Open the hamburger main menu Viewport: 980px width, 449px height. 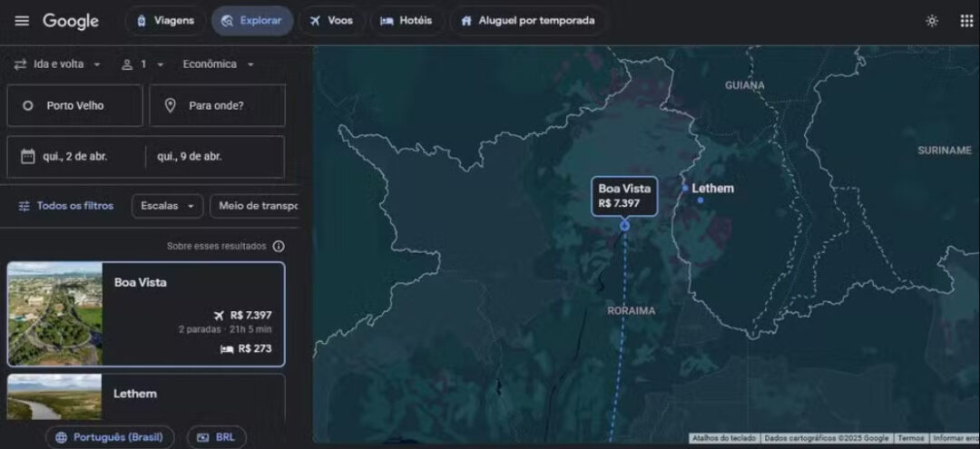pos(22,21)
